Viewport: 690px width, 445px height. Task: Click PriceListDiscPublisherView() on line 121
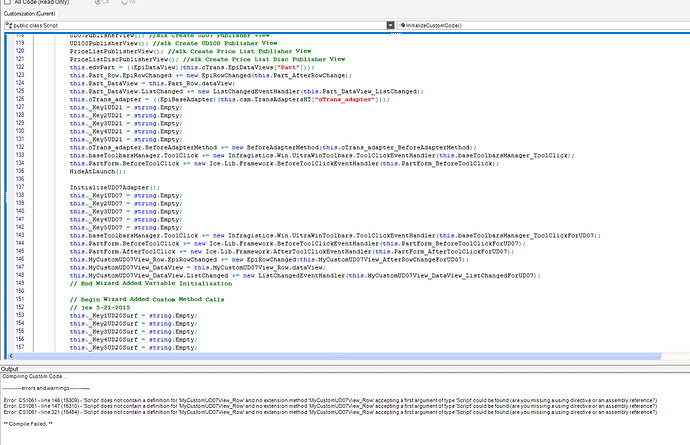[124, 59]
